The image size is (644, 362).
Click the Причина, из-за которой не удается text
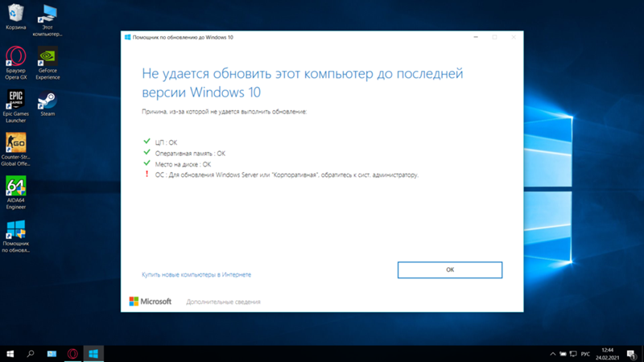225,112
